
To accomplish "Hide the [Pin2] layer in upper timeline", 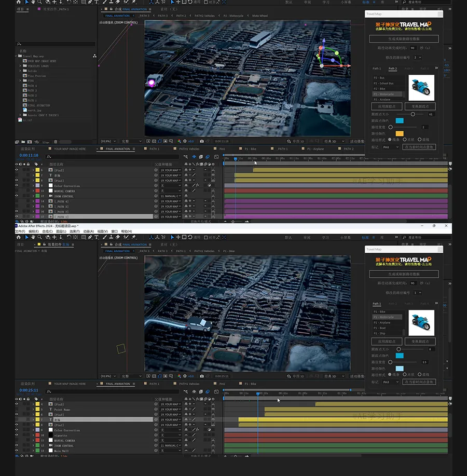I will [x=17, y=170].
